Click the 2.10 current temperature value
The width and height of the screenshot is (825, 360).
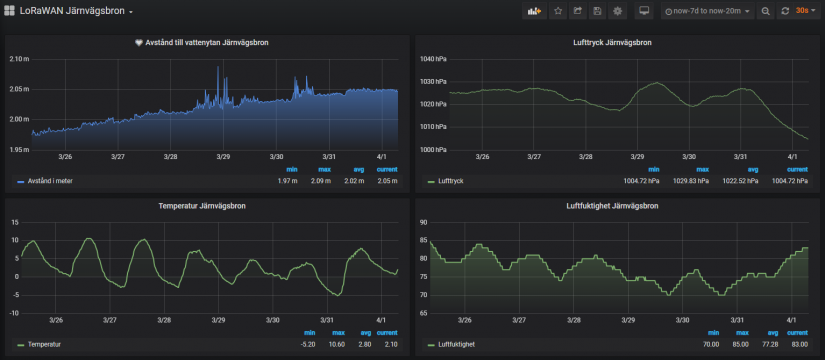pos(390,345)
